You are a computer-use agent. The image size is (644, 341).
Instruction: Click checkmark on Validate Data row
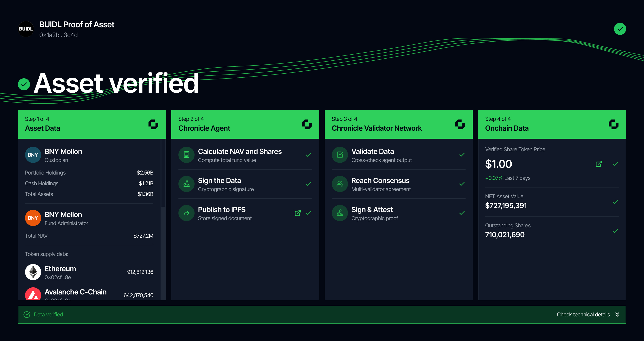(x=462, y=155)
